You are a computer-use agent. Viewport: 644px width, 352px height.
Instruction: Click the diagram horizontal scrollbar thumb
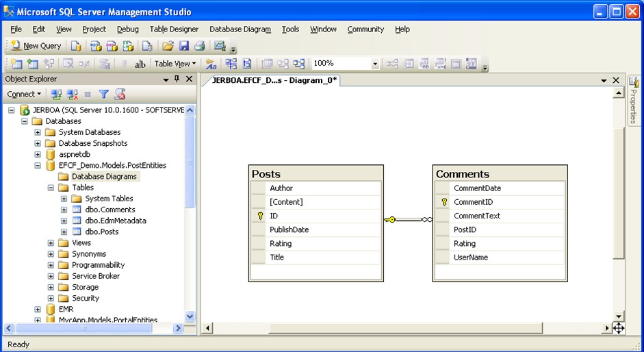(x=405, y=328)
